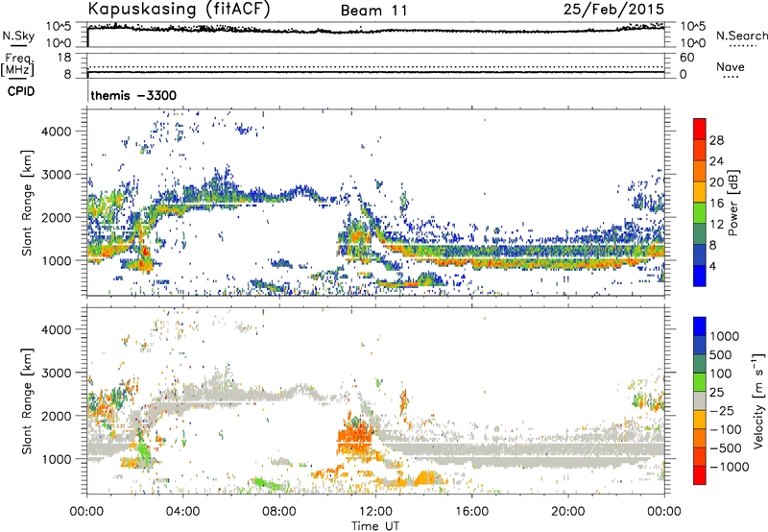Click the '100' velocity colorbar tick label
The width and height of the screenshot is (768, 532).
pyautogui.click(x=721, y=374)
